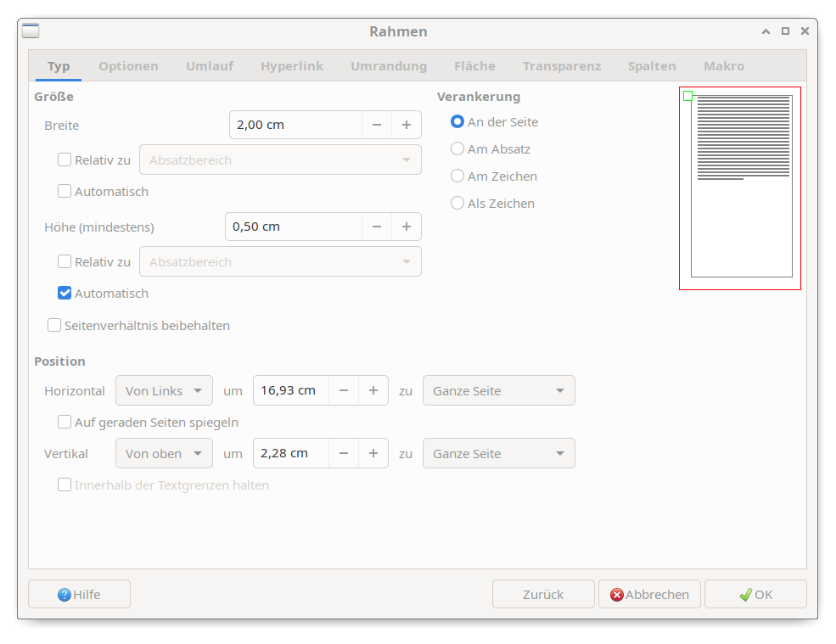Open vertical Ganze Seite reference dropdown

pos(498,454)
